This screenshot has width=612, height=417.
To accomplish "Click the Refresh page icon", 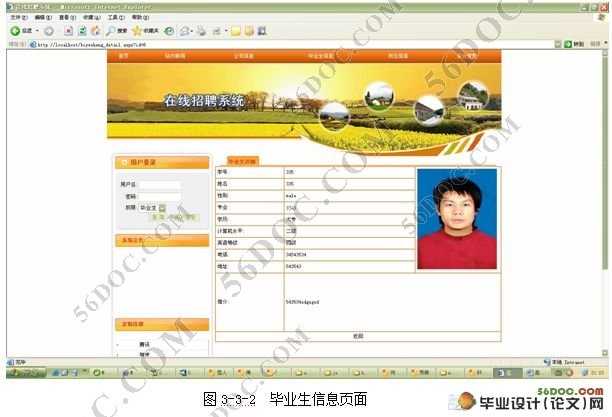I will click(82, 31).
